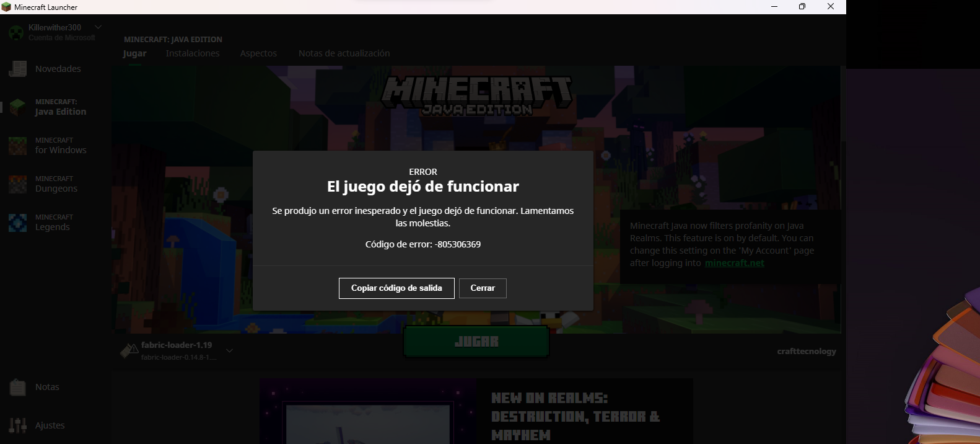Click the Killerwither300 account avatar

[17, 32]
